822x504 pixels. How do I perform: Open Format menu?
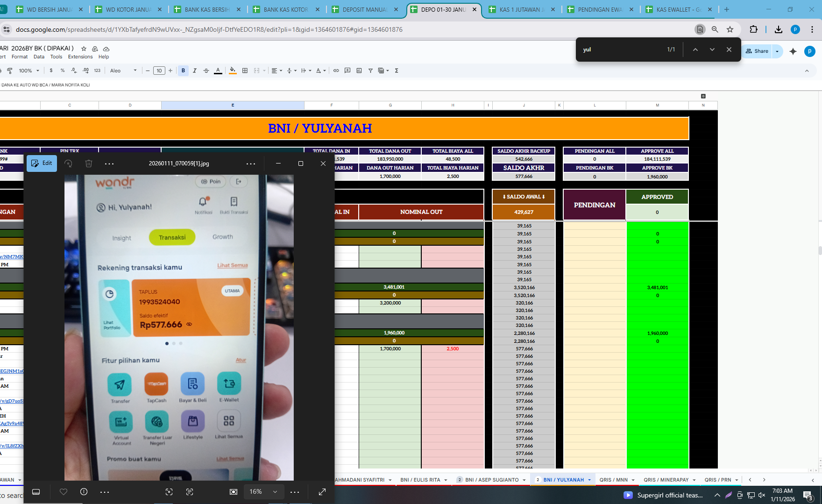click(20, 57)
